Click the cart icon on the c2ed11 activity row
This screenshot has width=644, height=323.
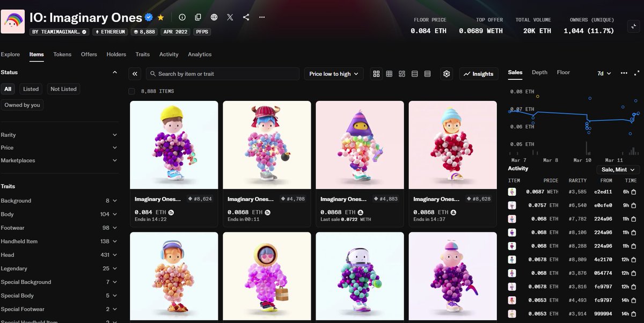pos(634,192)
